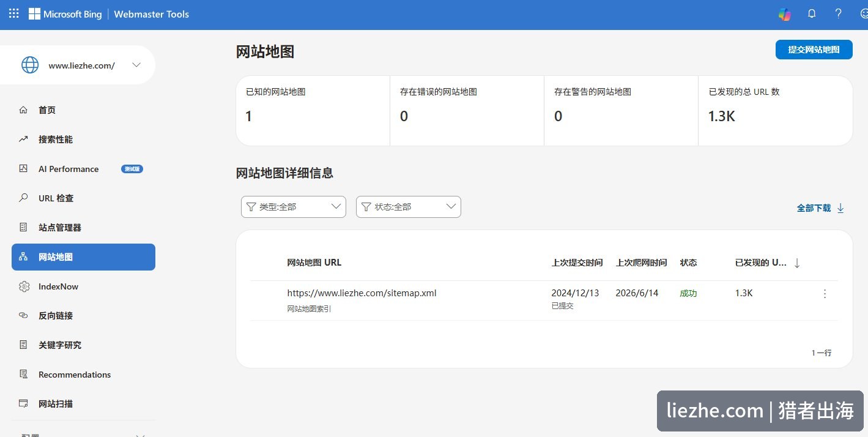Click 2026/6/14 crawl date cell
This screenshot has height=437, width=868.
(637, 293)
